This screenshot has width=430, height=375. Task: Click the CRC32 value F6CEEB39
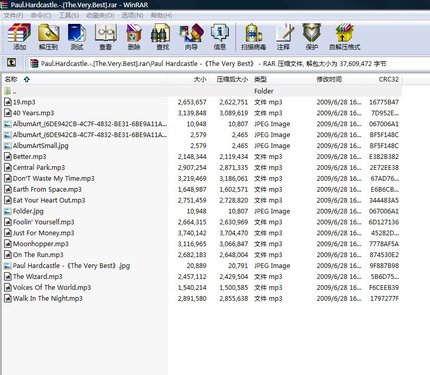click(384, 287)
